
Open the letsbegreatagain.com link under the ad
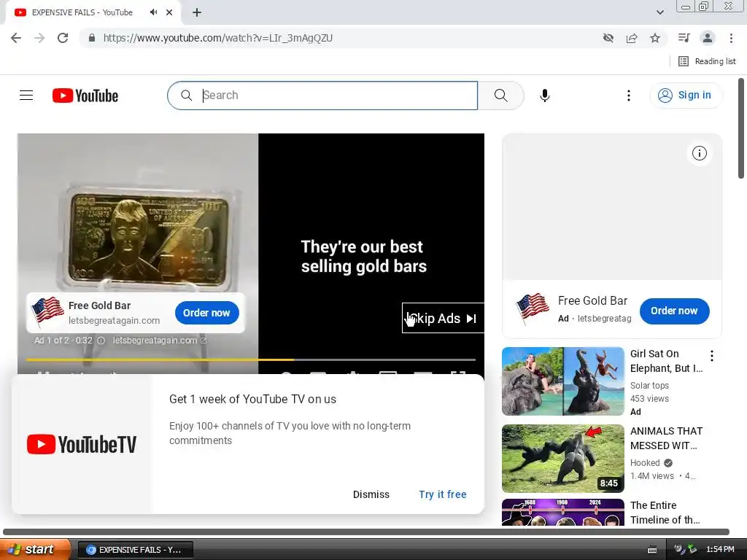[x=159, y=341]
